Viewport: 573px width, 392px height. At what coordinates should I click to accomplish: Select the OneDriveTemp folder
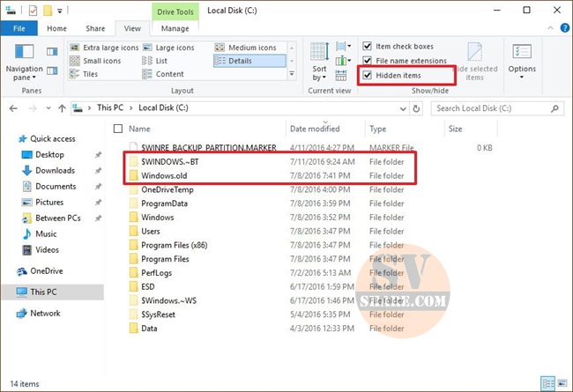[167, 189]
